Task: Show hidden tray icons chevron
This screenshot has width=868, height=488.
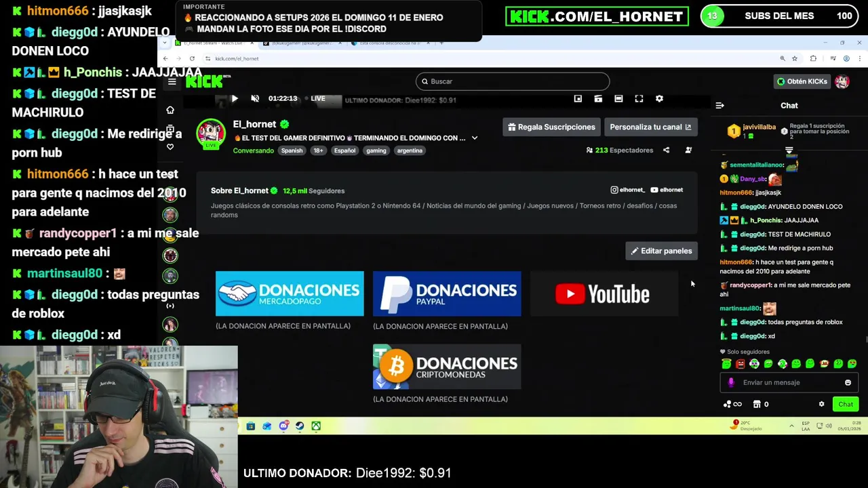Action: coord(791,426)
